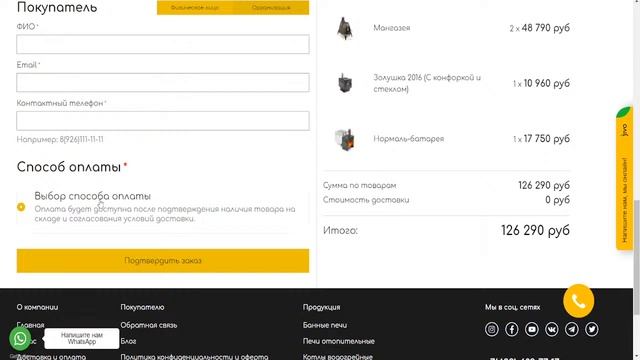Open the "Обратная связь" footer link
The width and height of the screenshot is (640, 360).
click(x=149, y=325)
